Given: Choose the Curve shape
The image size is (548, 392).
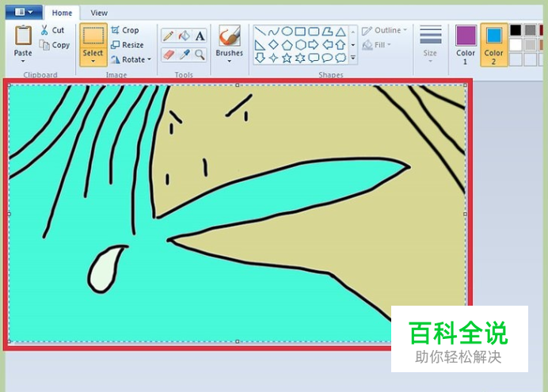Looking at the screenshot, I should click(273, 32).
